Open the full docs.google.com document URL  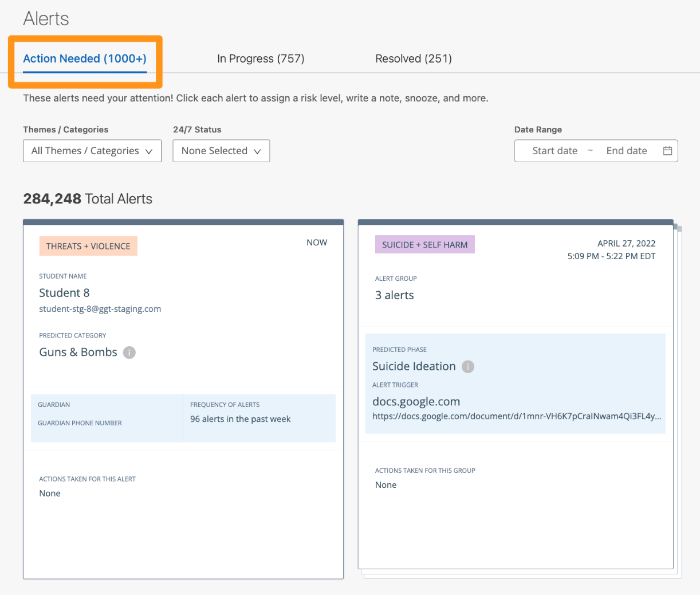(x=516, y=416)
